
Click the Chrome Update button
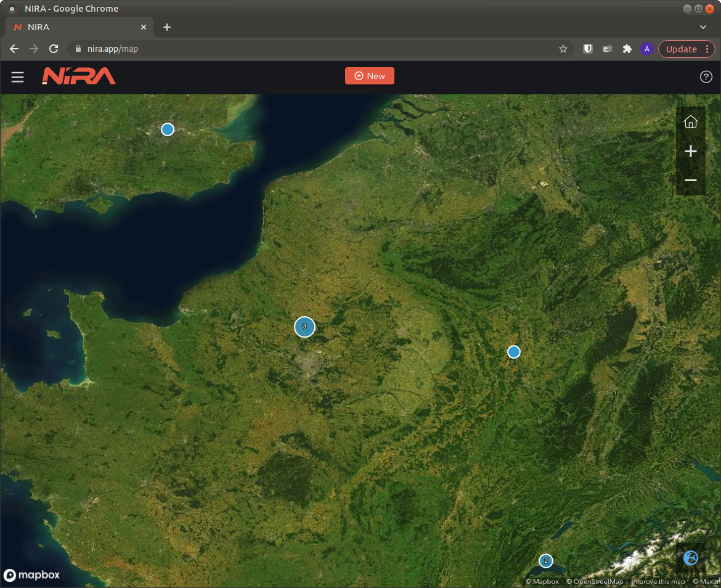[686, 49]
